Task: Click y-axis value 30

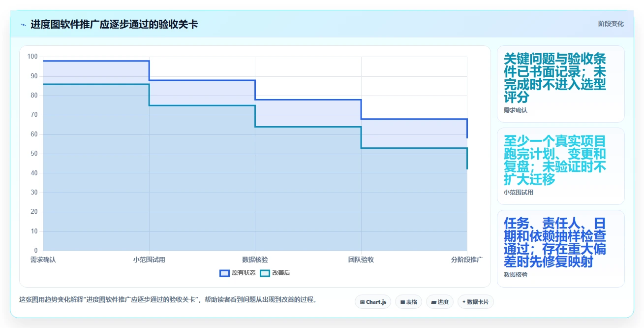Action: tap(34, 193)
